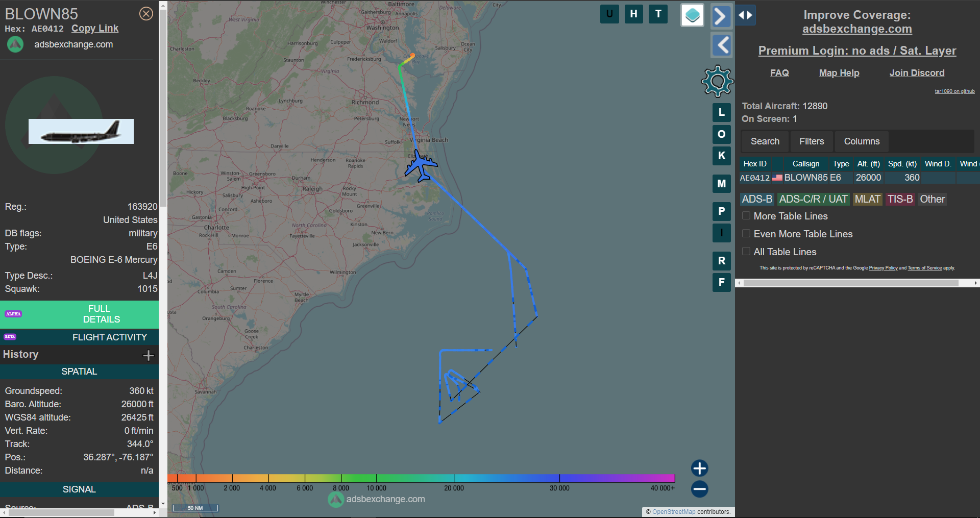The image size is (980, 518).
Task: Open the map layer selector icon
Action: pyautogui.click(x=692, y=15)
